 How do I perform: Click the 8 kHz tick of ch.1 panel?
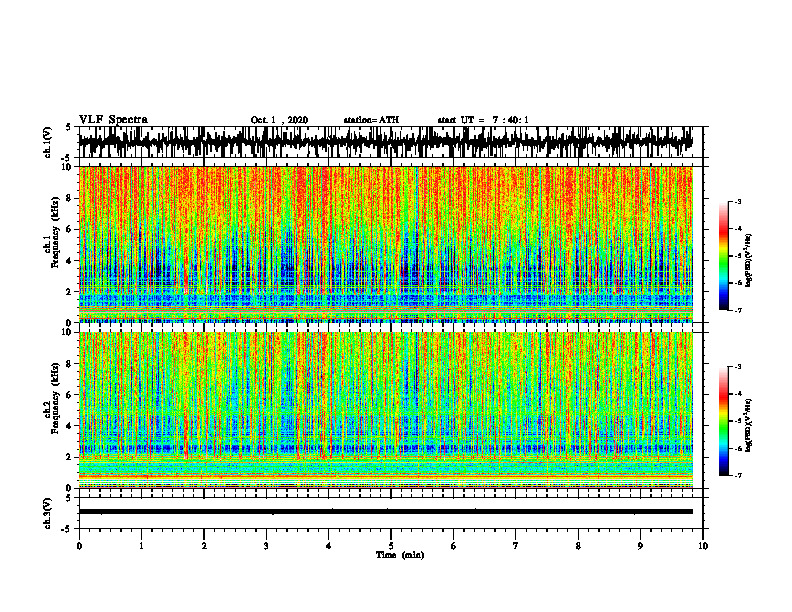click(70, 198)
